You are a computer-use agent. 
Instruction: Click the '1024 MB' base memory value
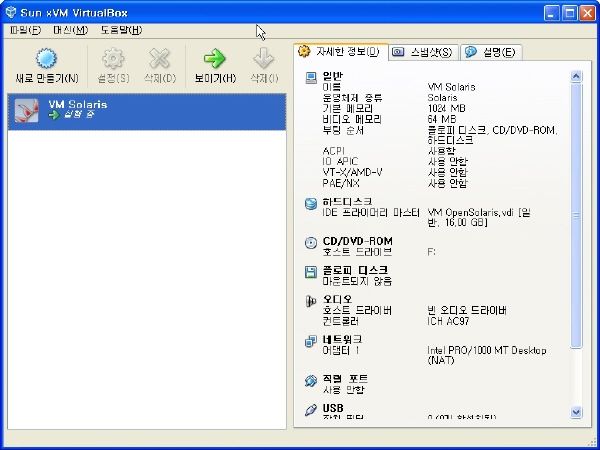(x=447, y=109)
